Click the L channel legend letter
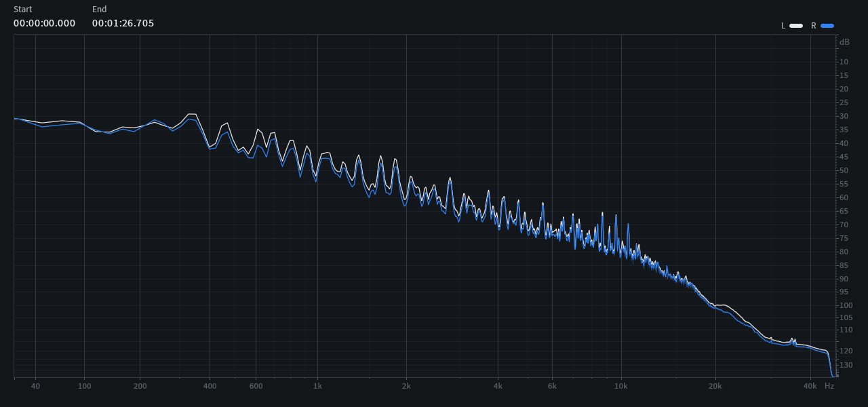Image resolution: width=868 pixels, height=407 pixels. pyautogui.click(x=783, y=26)
